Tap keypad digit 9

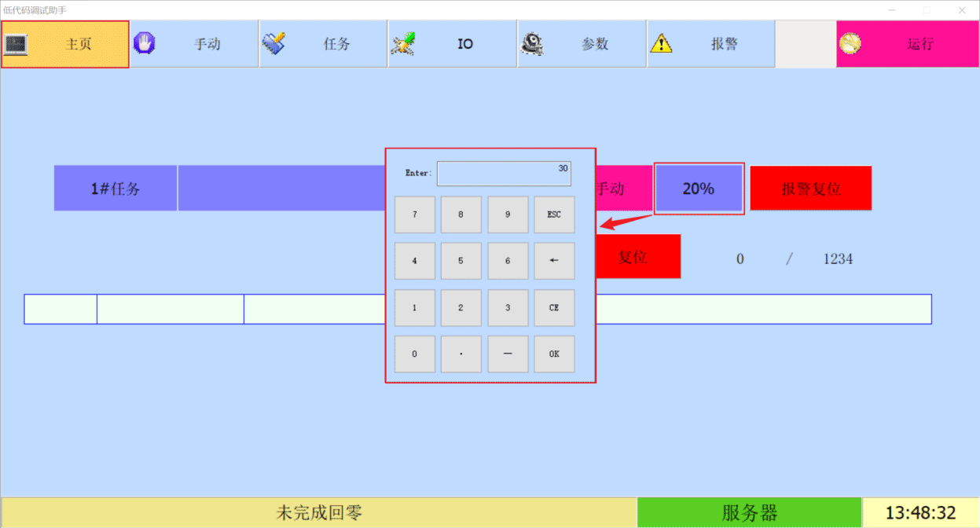(x=508, y=214)
